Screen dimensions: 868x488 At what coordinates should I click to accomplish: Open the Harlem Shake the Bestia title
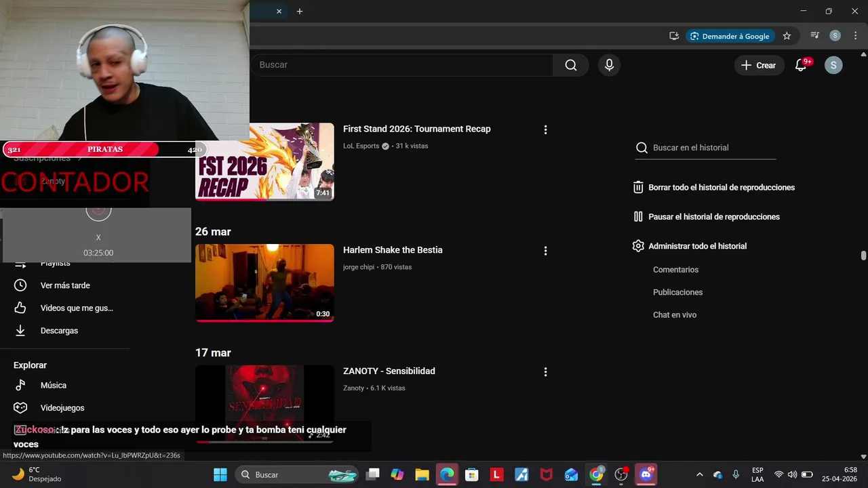click(x=393, y=250)
